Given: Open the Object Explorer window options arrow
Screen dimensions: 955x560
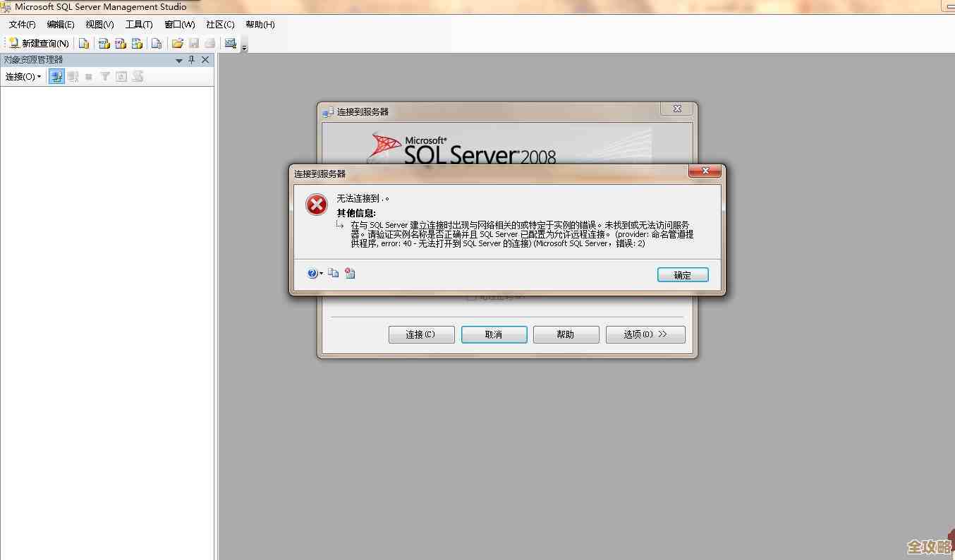Looking at the screenshot, I should (x=178, y=59).
